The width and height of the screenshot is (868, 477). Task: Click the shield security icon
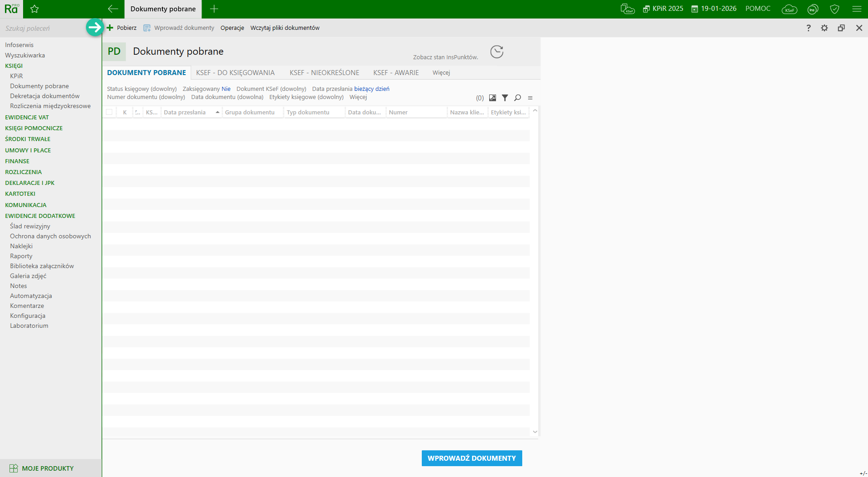click(x=835, y=9)
